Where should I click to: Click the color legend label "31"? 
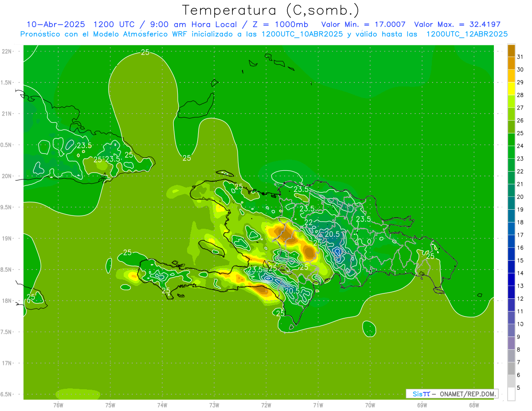pos(520,57)
